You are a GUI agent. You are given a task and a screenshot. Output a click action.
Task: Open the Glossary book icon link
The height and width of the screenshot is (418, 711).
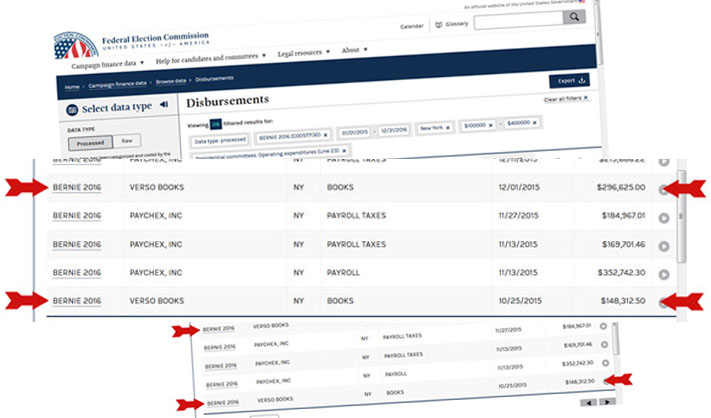(x=438, y=25)
